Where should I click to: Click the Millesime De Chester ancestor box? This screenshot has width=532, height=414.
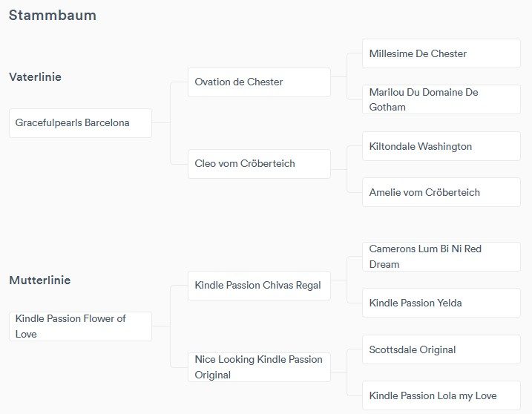(x=441, y=54)
